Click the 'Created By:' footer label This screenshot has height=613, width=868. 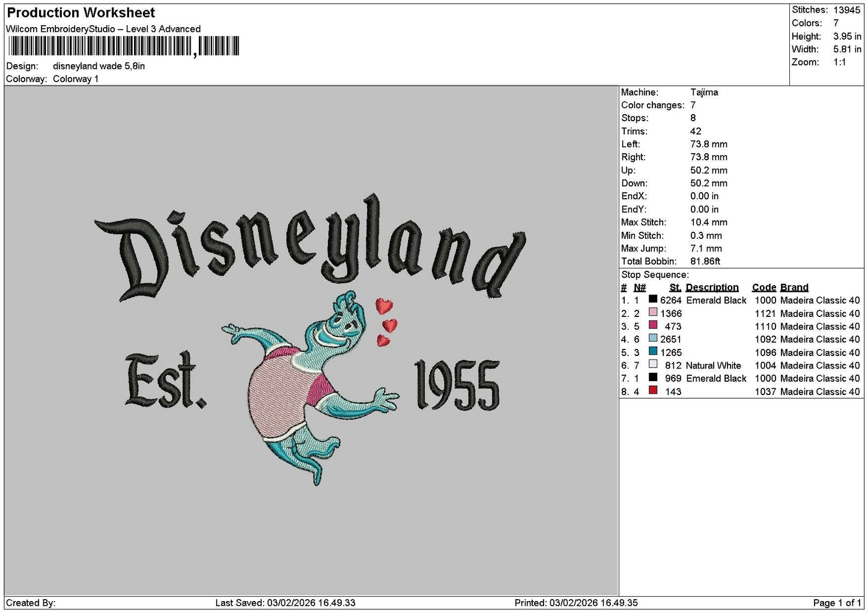[31, 603]
